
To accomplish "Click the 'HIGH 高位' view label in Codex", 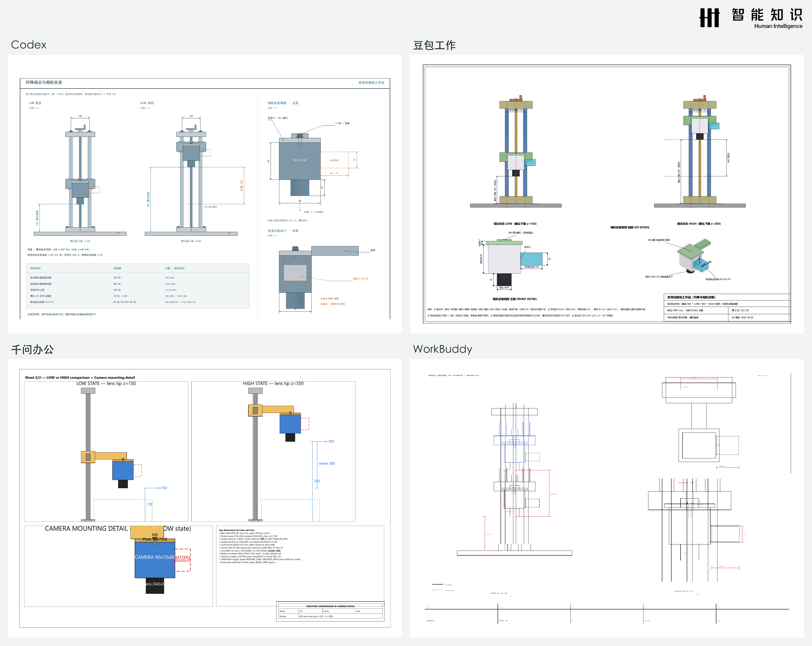I will pos(147,103).
